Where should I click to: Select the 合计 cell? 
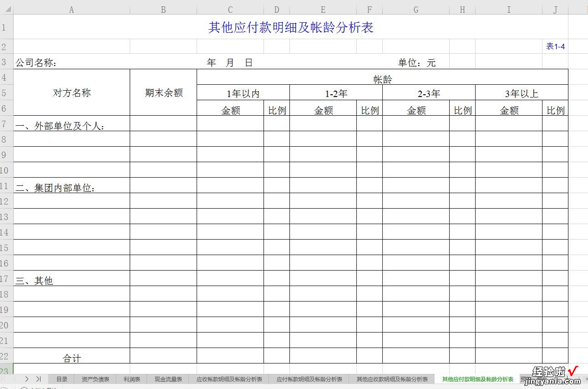[71, 356]
